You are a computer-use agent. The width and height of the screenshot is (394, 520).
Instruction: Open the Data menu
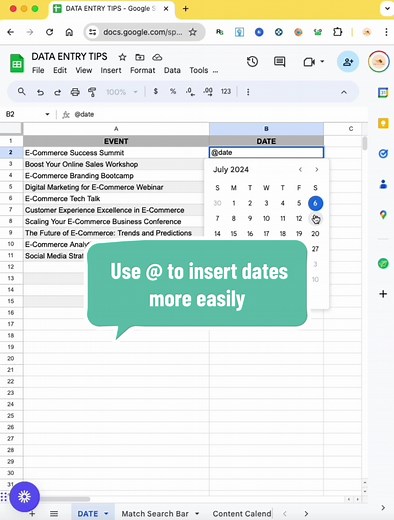tap(172, 70)
